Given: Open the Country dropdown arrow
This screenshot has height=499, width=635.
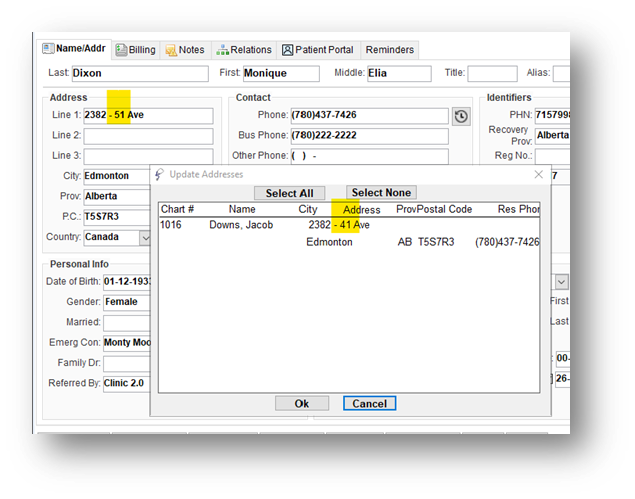Looking at the screenshot, I should pyautogui.click(x=145, y=238).
